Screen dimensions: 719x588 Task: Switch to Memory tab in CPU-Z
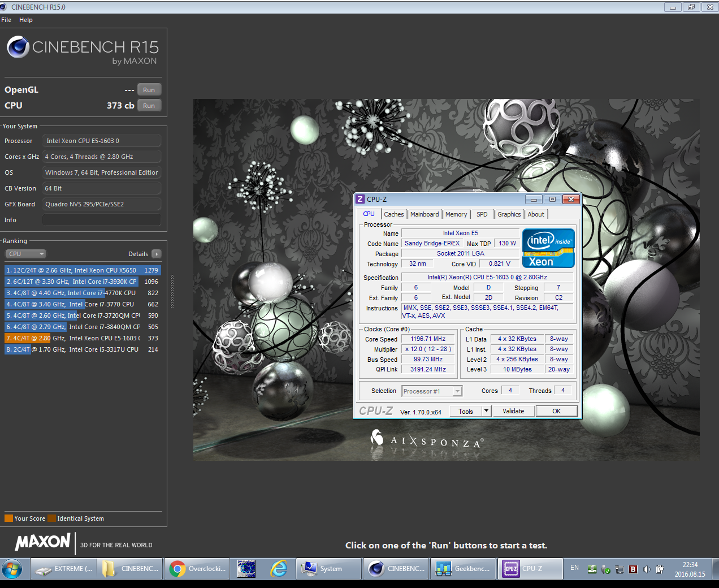click(456, 214)
